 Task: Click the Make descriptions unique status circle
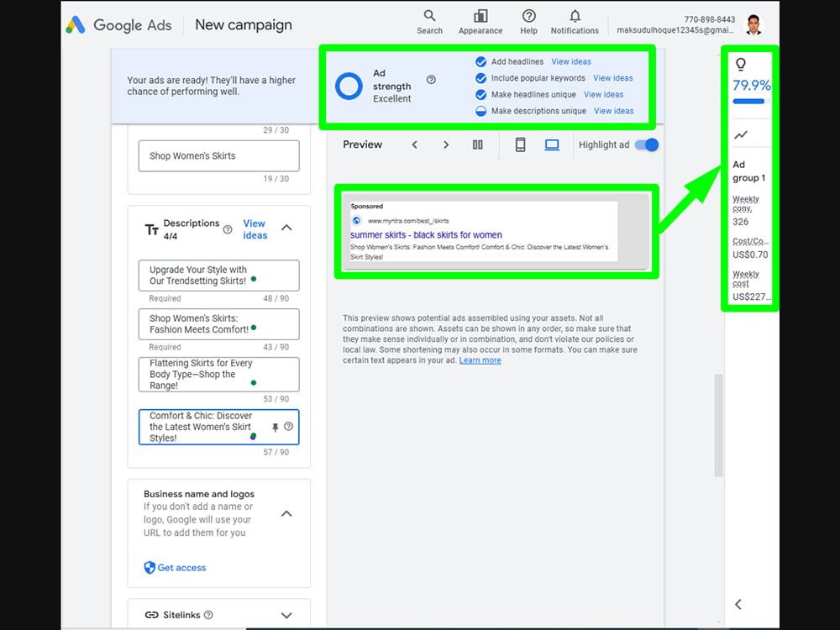click(481, 111)
